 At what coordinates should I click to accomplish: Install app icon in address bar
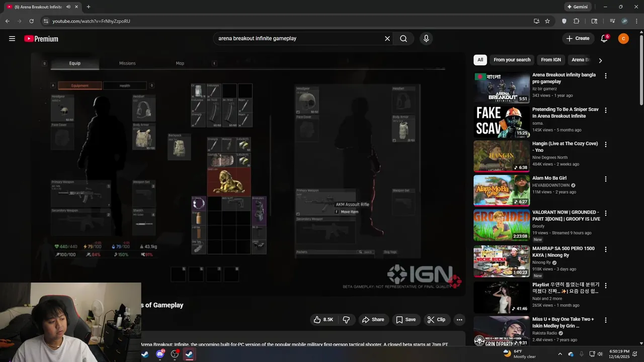pos(536,21)
